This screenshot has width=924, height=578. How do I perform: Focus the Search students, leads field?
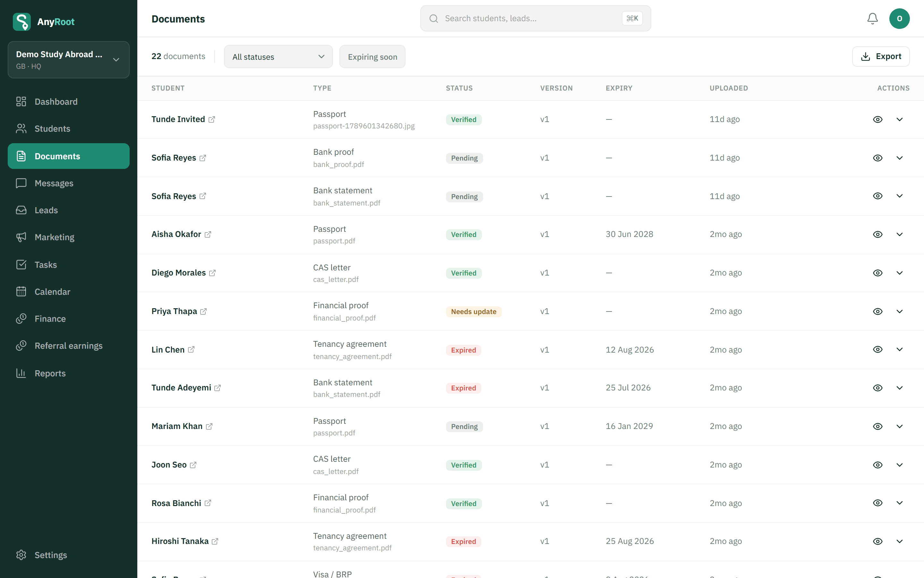pyautogui.click(x=535, y=18)
